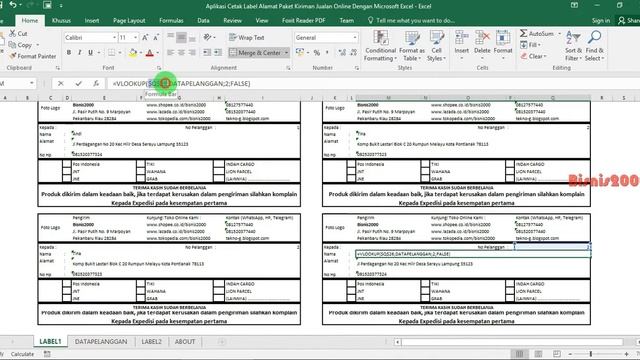Toggle Underline formatting
Viewport: 640px width, 360px height.
coord(90,53)
